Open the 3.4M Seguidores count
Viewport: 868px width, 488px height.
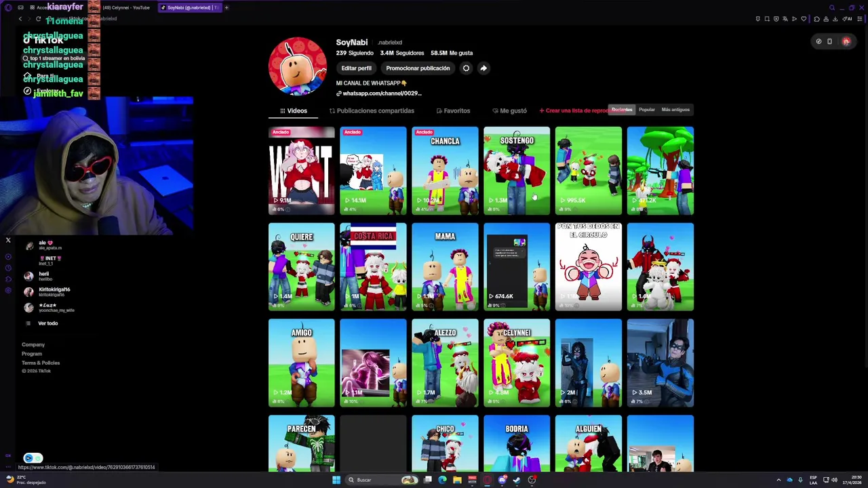[402, 53]
